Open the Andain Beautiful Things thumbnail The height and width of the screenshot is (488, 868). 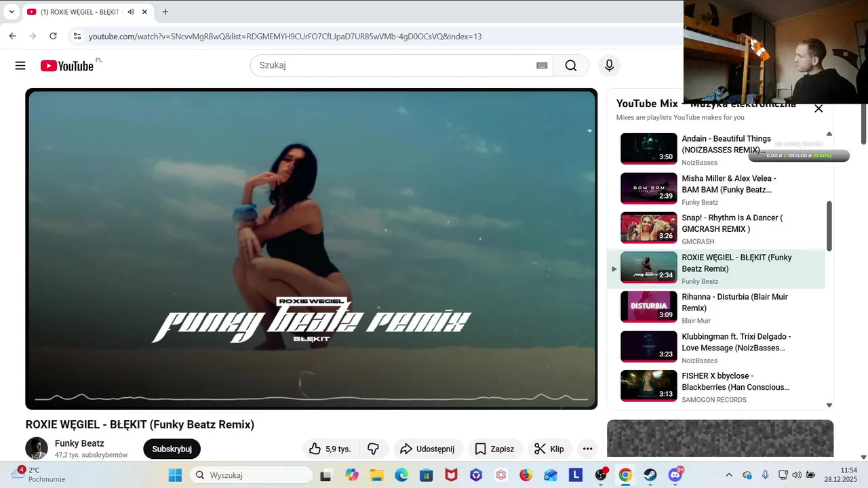648,148
